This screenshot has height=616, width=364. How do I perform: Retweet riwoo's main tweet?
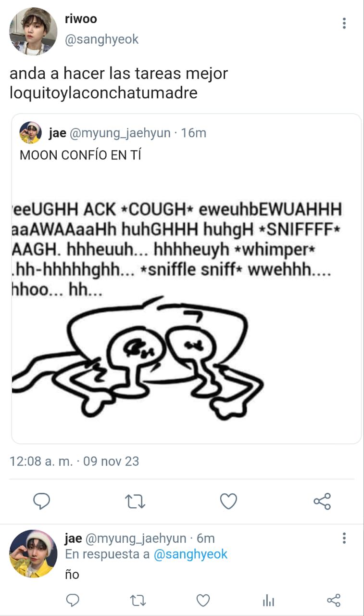pos(135,501)
